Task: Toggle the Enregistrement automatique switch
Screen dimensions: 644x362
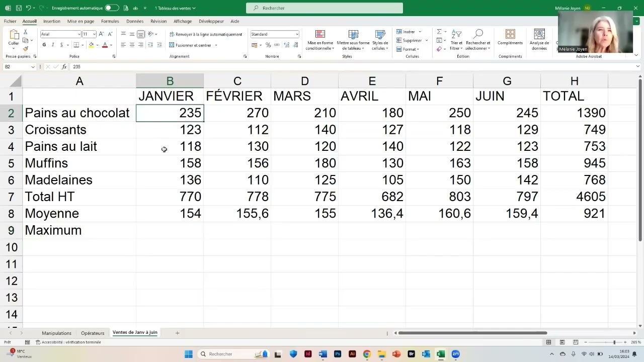Action: 112,8
